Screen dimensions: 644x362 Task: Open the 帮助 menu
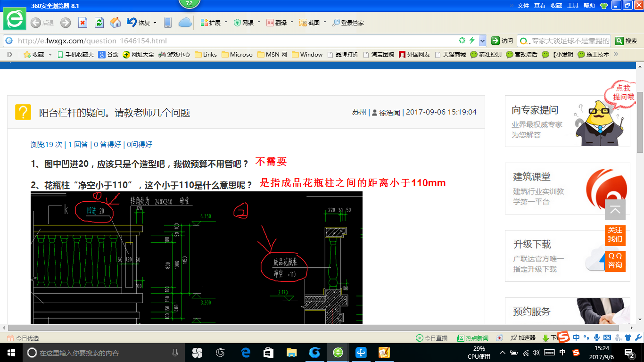click(x=589, y=6)
